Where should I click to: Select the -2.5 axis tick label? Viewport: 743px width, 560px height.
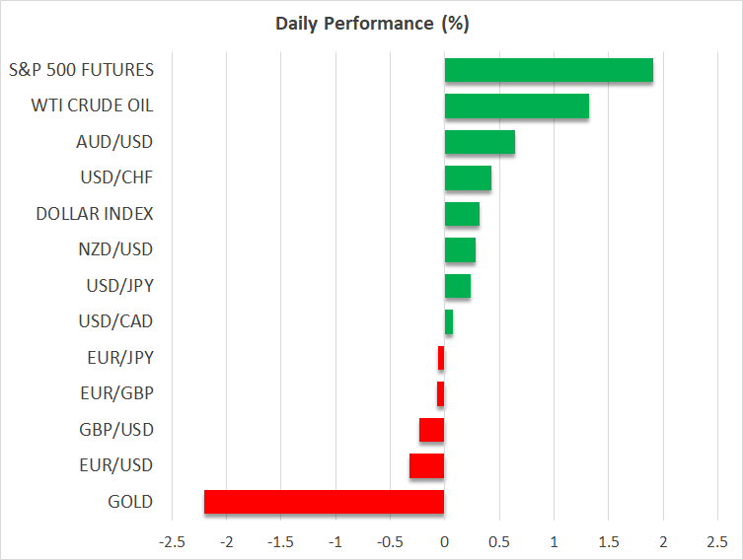tap(173, 540)
